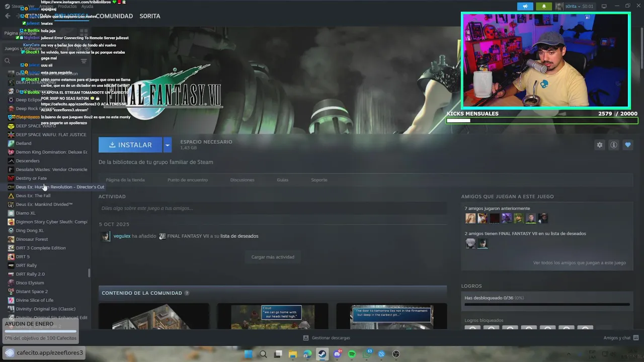The image size is (644, 362).
Task: Open Windows taskbar search
Action: [263, 354]
